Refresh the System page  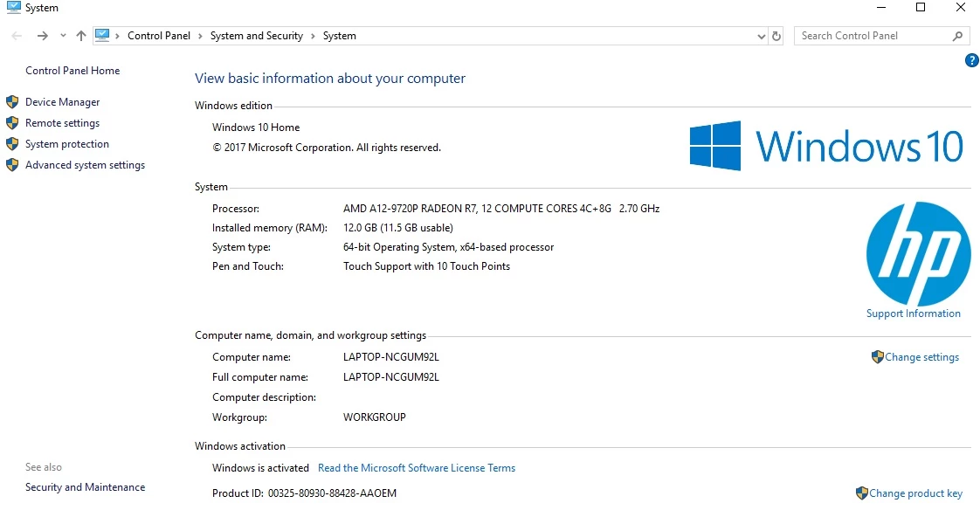(776, 37)
